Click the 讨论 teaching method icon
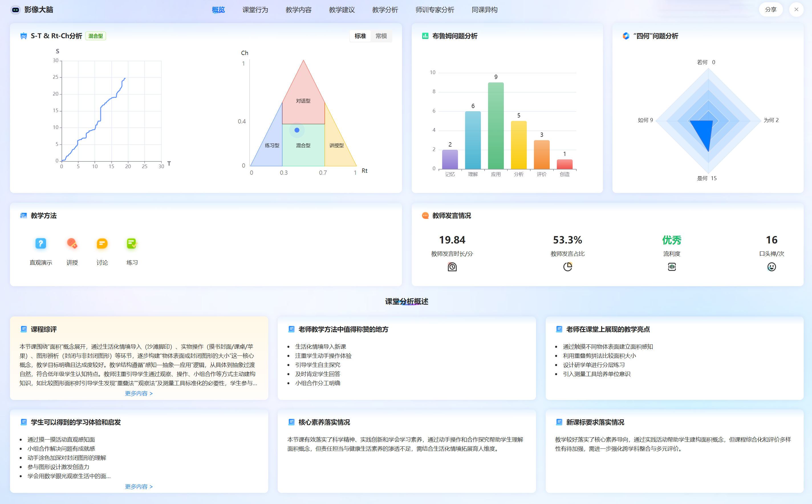The height and width of the screenshot is (504, 812). (x=102, y=244)
